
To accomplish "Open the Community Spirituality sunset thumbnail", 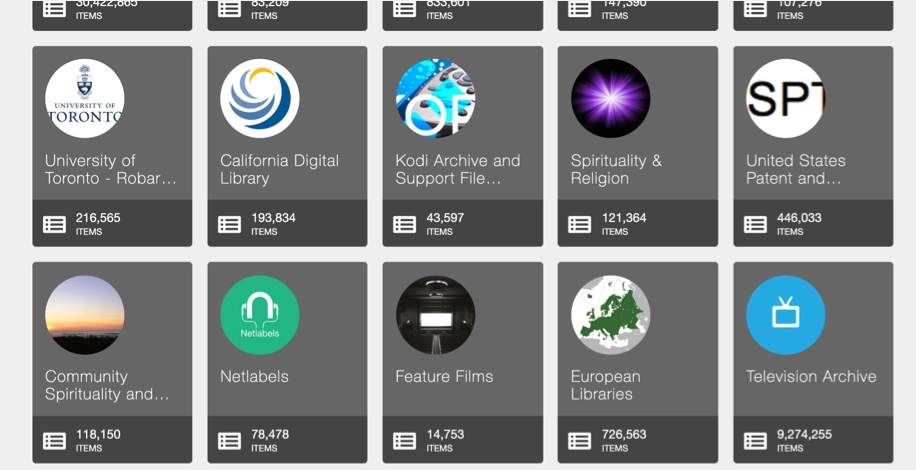I will click(85, 315).
